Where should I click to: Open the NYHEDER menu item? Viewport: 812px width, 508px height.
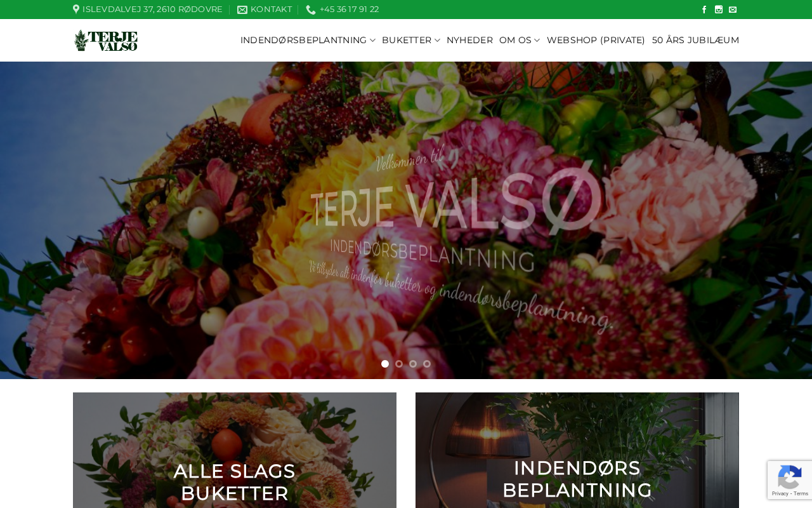click(x=469, y=40)
